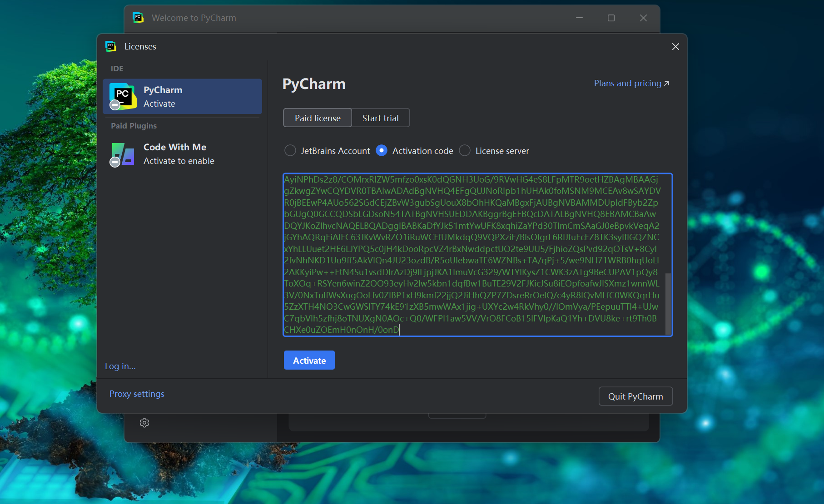Click the Paid Plugins section header
Screen dimensions: 824x504
[x=134, y=126]
